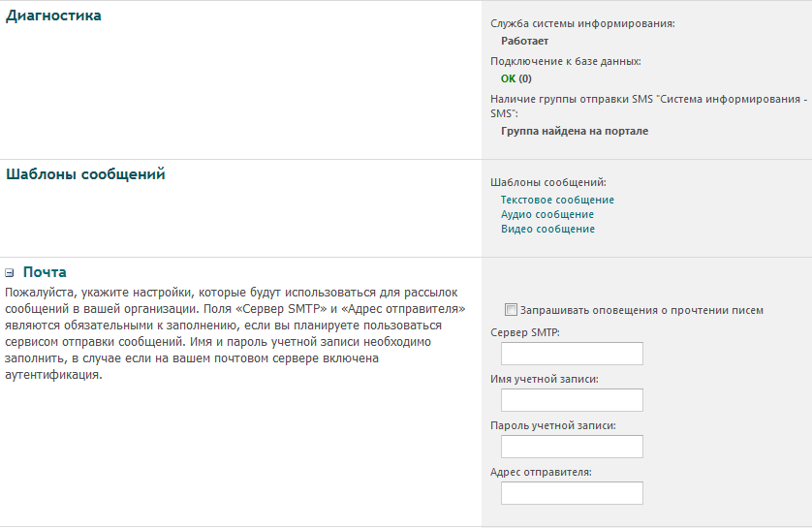812x528 pixels.
Task: Click the green OK database status
Action: pos(509,78)
